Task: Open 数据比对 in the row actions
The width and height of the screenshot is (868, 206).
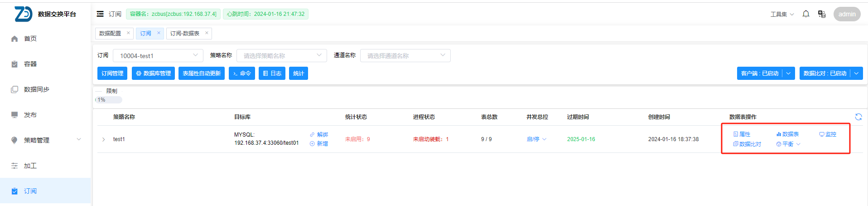Action: click(747, 144)
